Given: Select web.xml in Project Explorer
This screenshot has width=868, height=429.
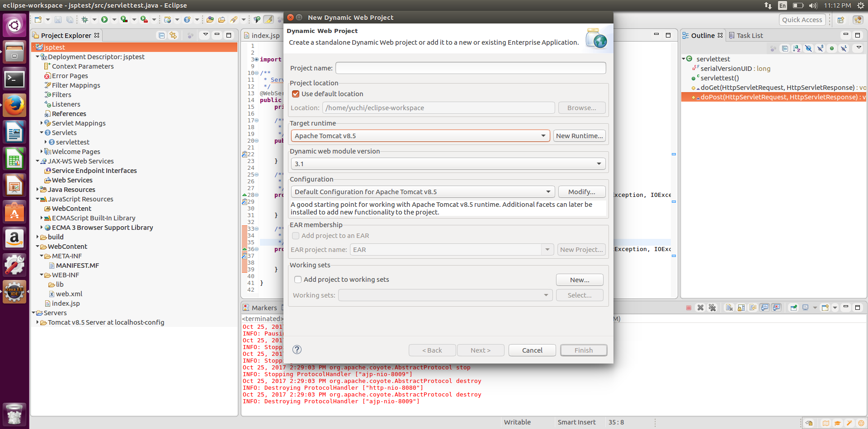Looking at the screenshot, I should 69,294.
